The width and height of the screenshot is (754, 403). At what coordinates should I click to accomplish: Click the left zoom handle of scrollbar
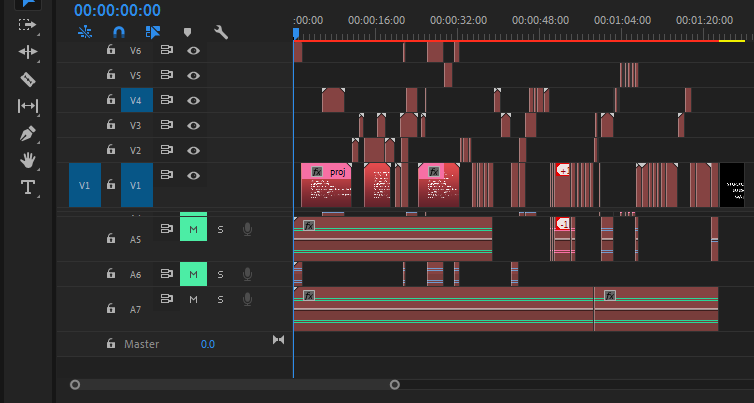[x=75, y=385]
